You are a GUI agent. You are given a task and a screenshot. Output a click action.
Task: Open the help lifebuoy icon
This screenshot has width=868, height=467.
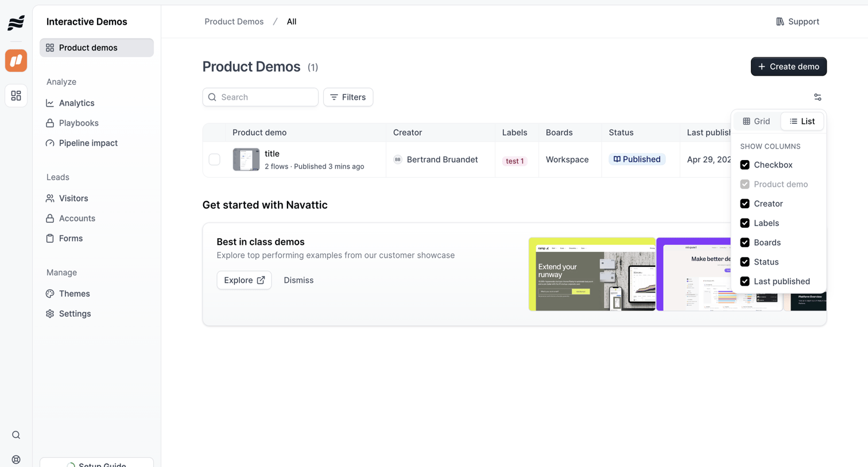coord(16,460)
